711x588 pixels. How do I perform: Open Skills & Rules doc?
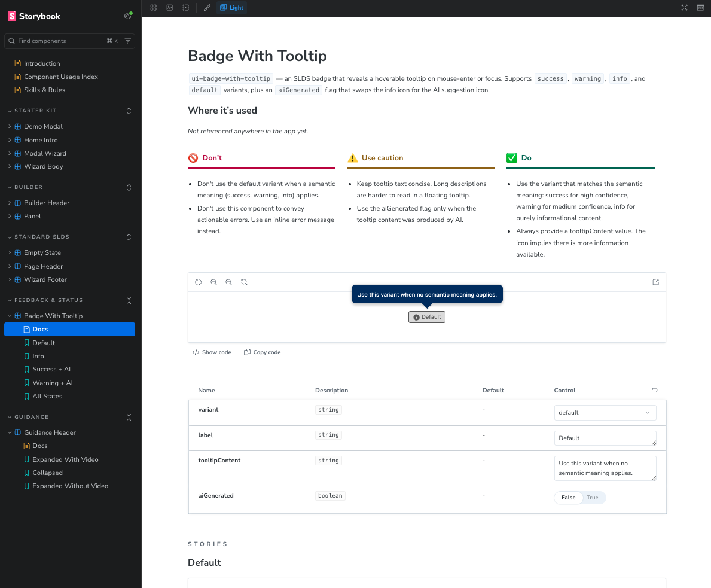[x=44, y=90]
